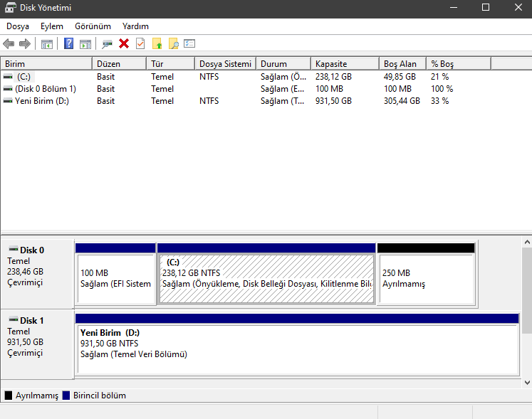Select Yeni Birim (D:) partition block
The height and width of the screenshot is (419, 532).
pos(297,344)
